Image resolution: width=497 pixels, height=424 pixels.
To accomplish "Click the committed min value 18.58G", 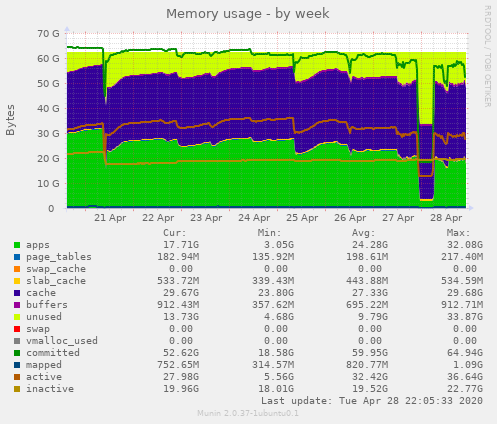I will 276,353.
